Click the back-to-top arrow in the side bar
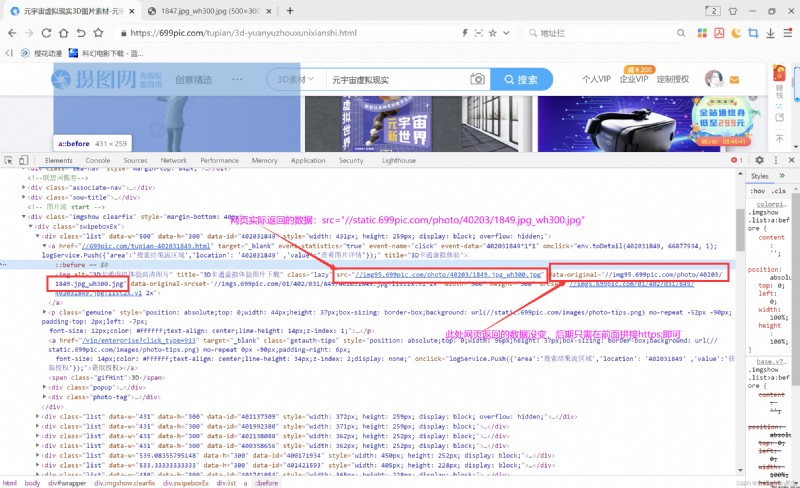 tap(780, 138)
